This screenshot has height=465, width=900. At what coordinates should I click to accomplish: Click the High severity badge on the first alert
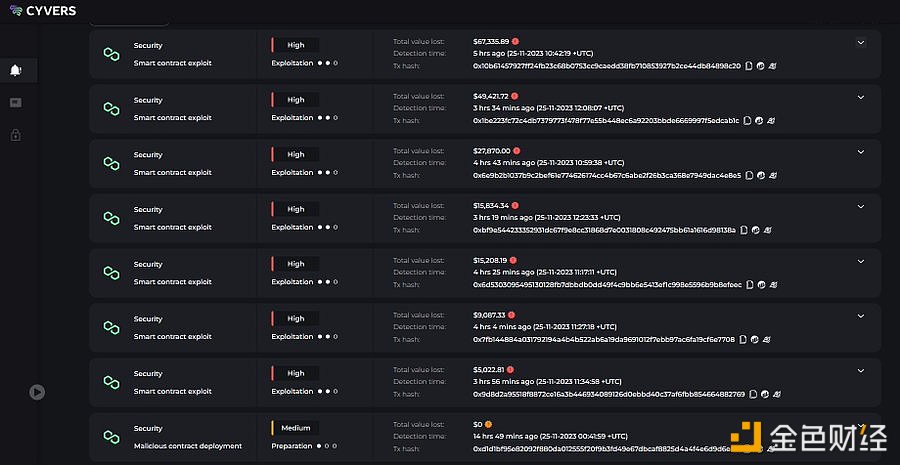click(295, 45)
